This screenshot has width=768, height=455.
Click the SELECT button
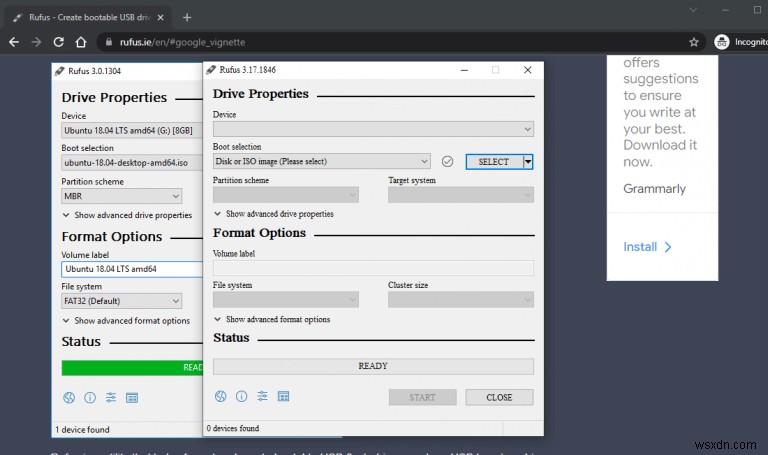[494, 162]
